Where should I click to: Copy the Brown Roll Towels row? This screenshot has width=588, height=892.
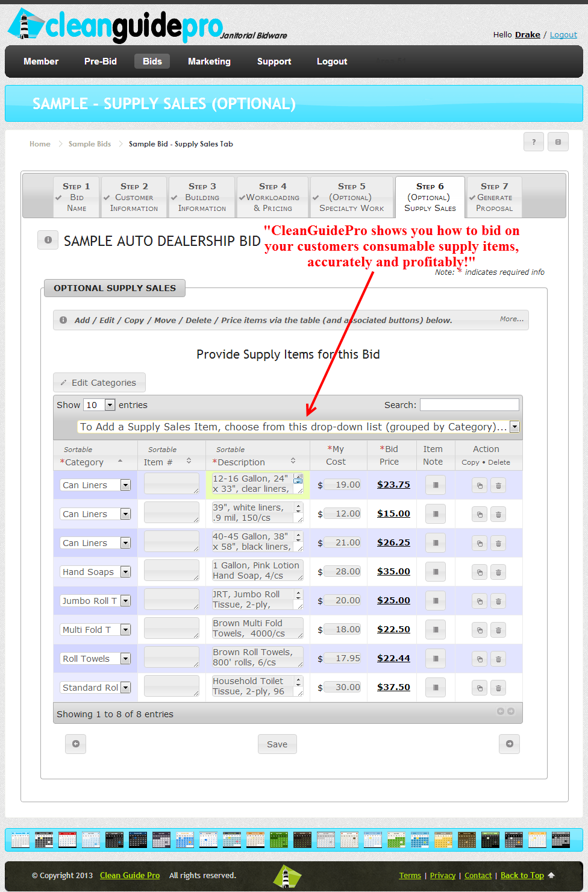pos(480,659)
